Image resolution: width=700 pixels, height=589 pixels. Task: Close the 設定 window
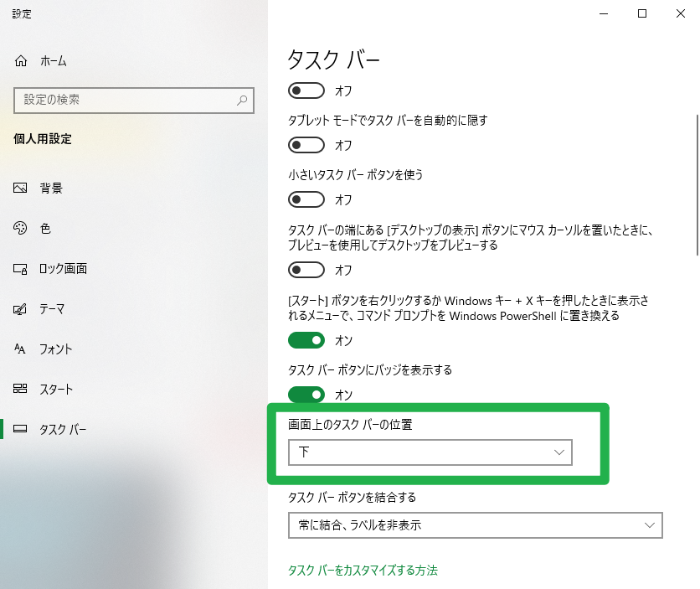point(681,14)
